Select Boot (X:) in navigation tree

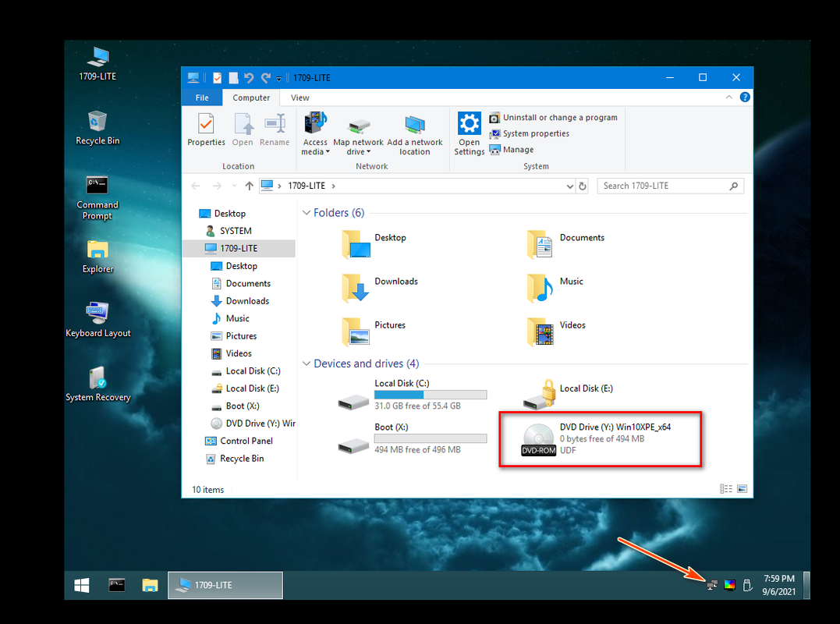click(x=242, y=406)
